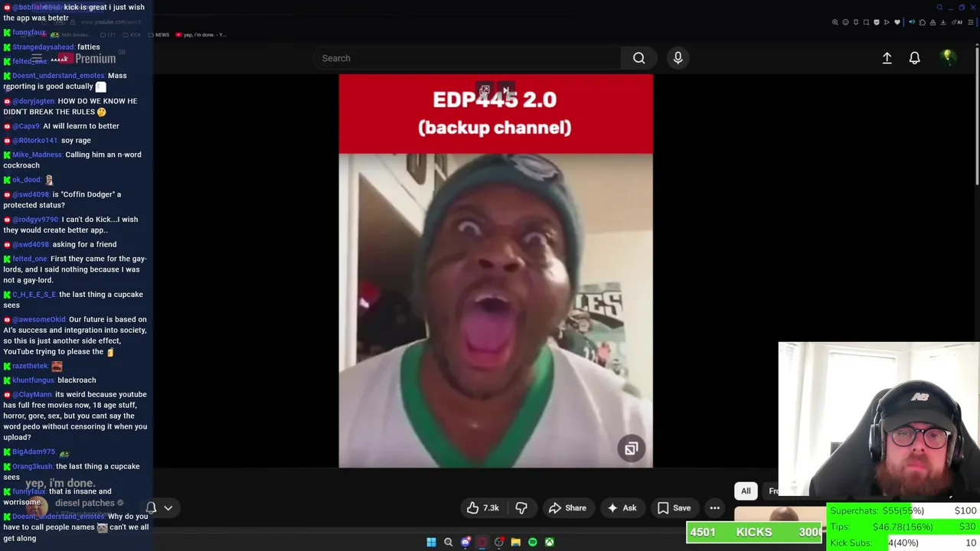Save the video to a playlist
This screenshot has width=980, height=551.
[x=674, y=507]
